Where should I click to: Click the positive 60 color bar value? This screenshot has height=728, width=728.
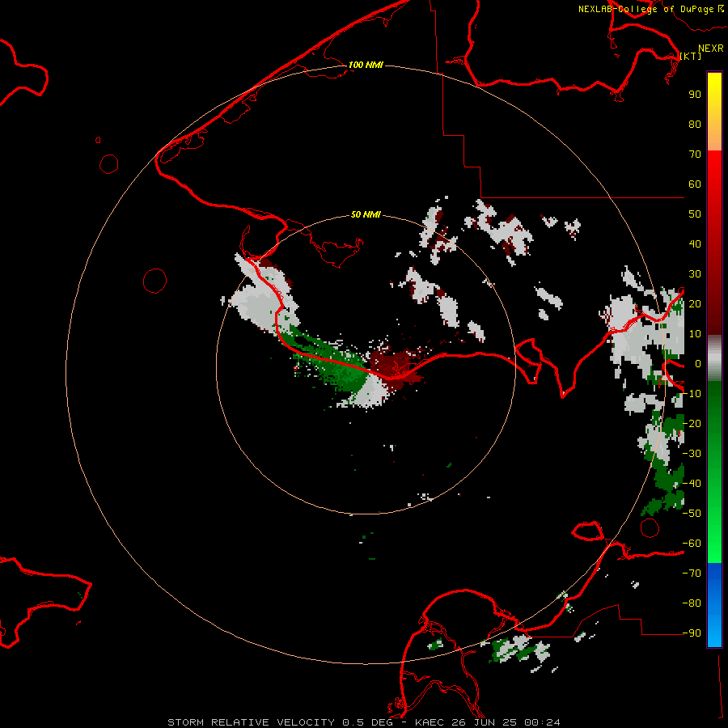tap(695, 184)
